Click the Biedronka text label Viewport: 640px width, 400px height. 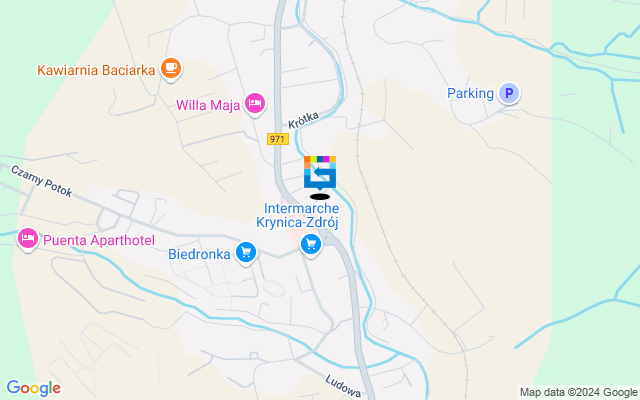coord(199,254)
